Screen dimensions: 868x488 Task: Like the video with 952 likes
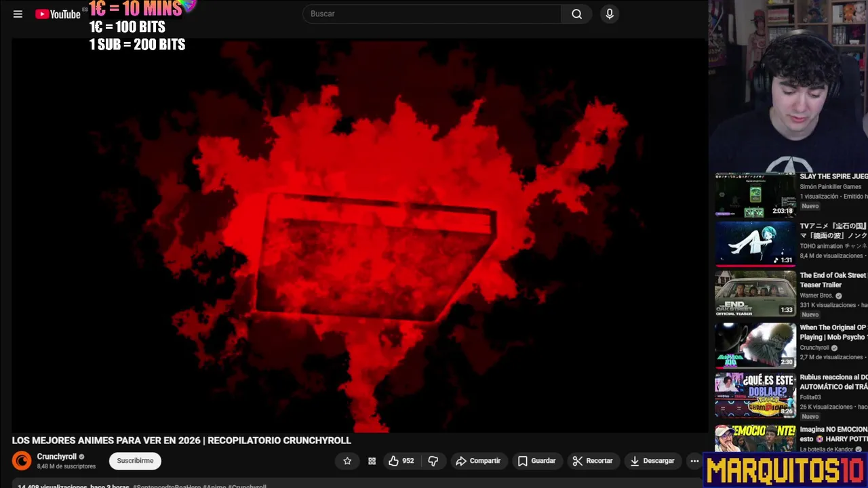(401, 461)
